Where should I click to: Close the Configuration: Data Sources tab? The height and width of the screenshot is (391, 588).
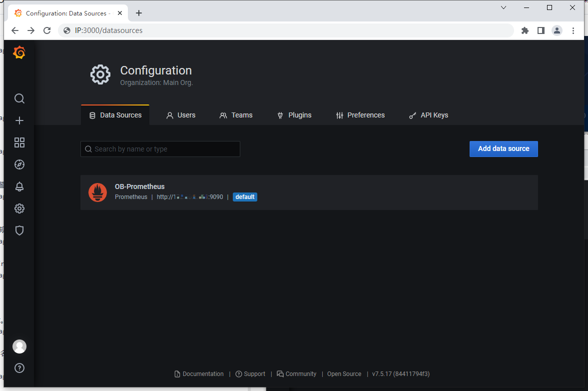[120, 13]
